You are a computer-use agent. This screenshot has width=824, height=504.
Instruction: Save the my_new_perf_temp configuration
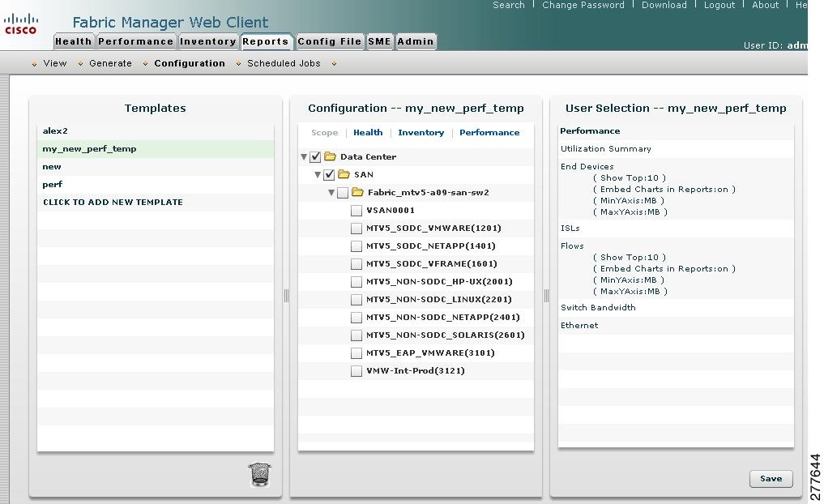[x=770, y=478]
